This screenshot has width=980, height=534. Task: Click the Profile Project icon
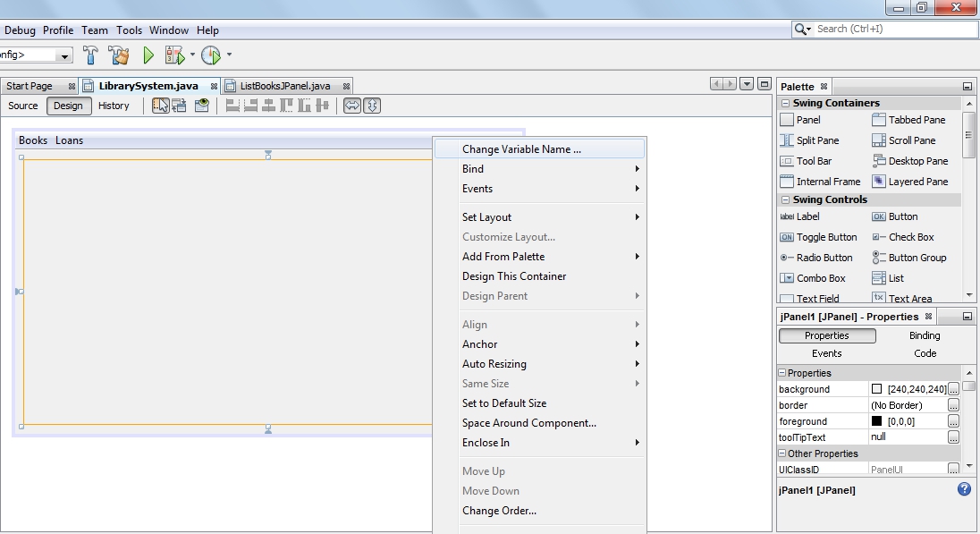211,54
